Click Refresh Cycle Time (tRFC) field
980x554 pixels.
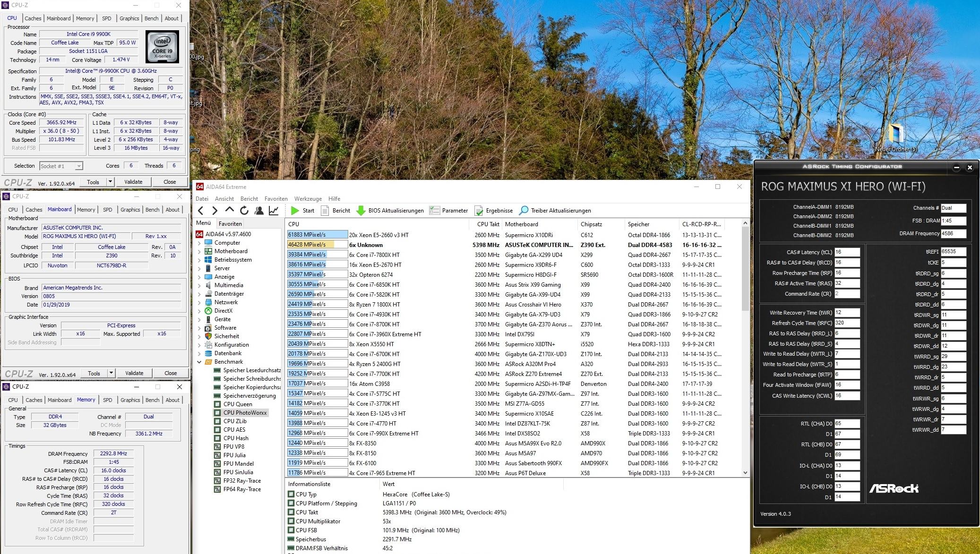(847, 323)
